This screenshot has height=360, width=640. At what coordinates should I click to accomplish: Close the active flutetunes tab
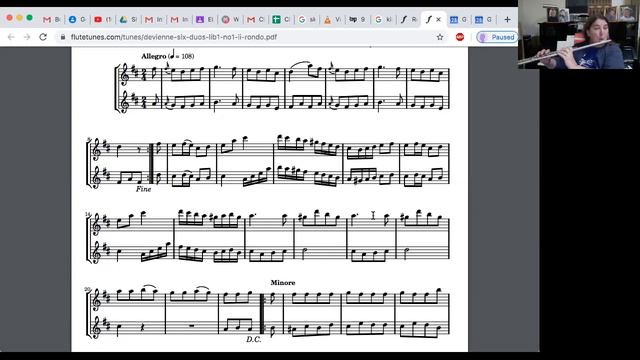(x=438, y=19)
